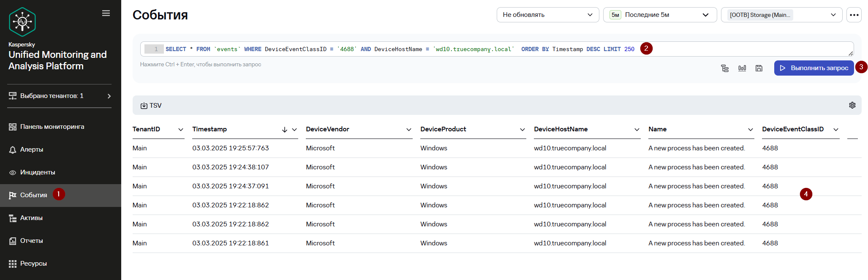Viewport: 868px width, 280px height.
Task: Open the Name column dropdown
Action: pos(751,130)
